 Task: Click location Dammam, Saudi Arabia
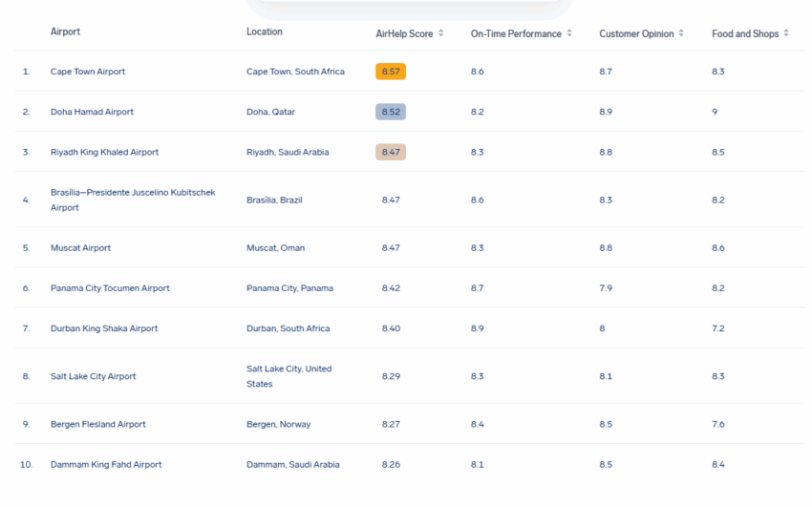292,465
